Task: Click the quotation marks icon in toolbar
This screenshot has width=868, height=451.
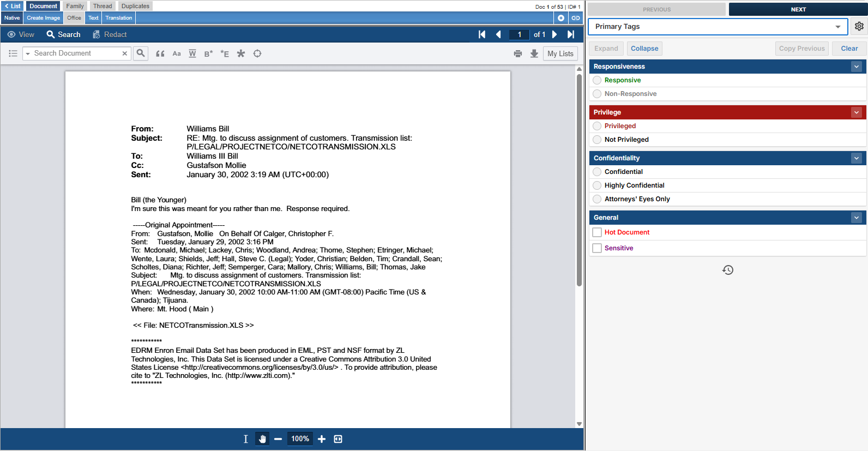Action: [x=160, y=53]
